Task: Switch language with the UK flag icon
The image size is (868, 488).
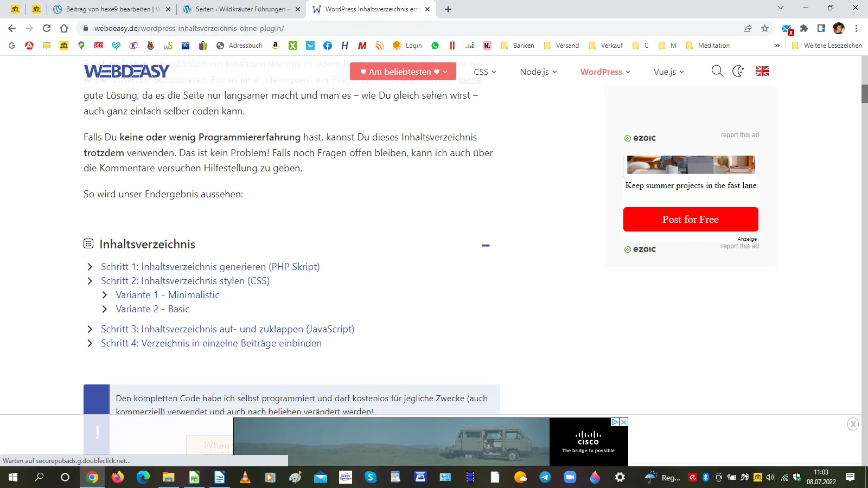Action: pyautogui.click(x=762, y=71)
